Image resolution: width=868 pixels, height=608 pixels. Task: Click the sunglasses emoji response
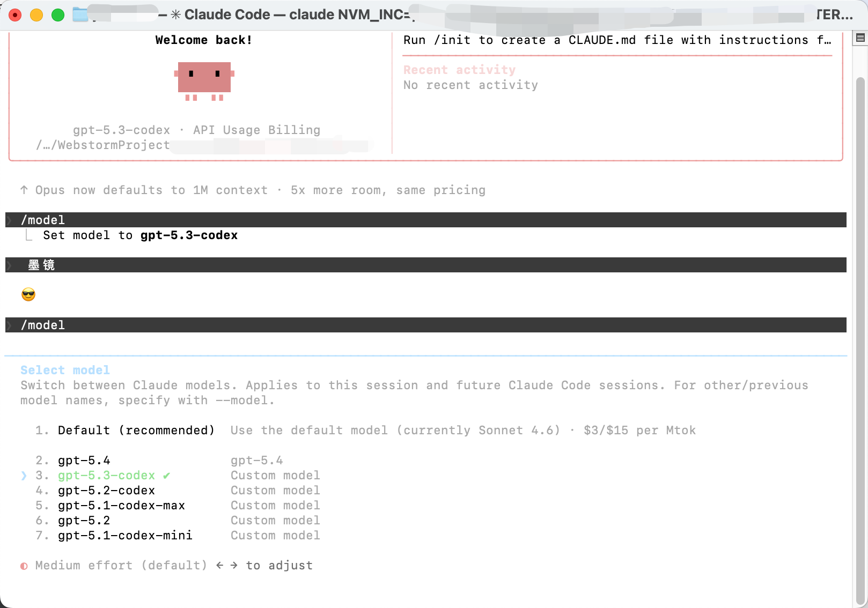coord(28,294)
